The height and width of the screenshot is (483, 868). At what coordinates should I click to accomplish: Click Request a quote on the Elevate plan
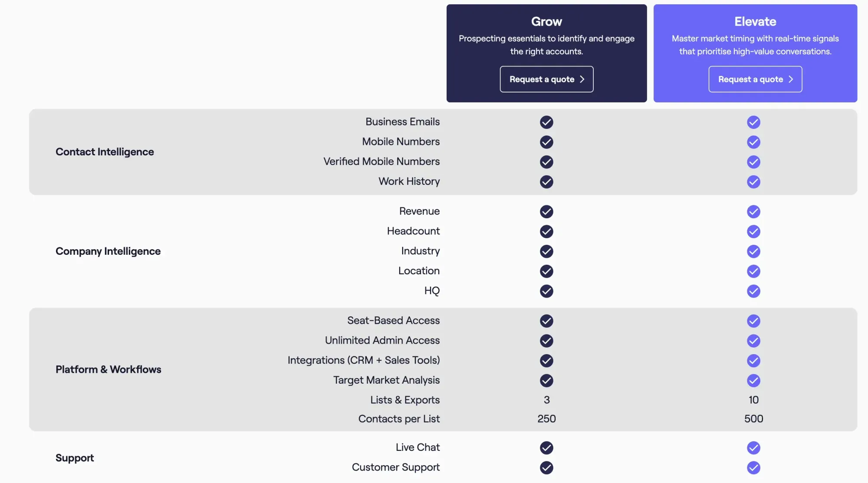click(755, 79)
